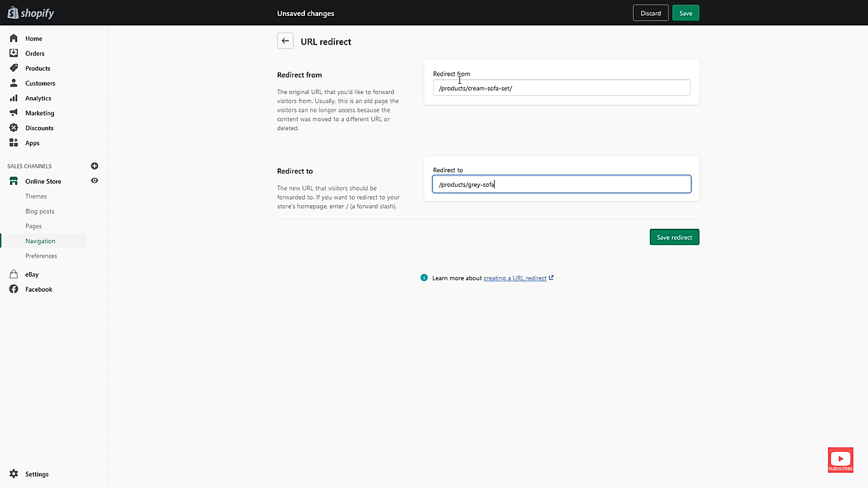The width and height of the screenshot is (868, 488).
Task: Open Orders in the sidebar
Action: [35, 53]
